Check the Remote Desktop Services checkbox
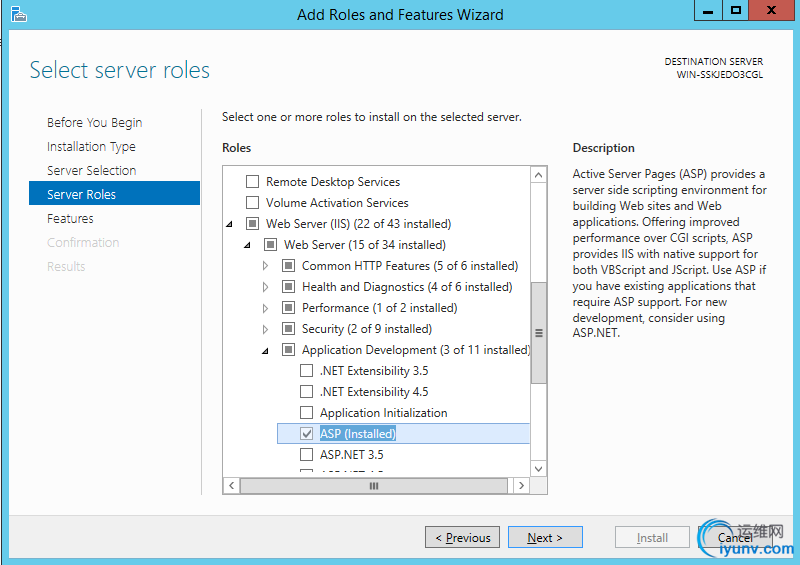The width and height of the screenshot is (800, 565). click(x=252, y=182)
